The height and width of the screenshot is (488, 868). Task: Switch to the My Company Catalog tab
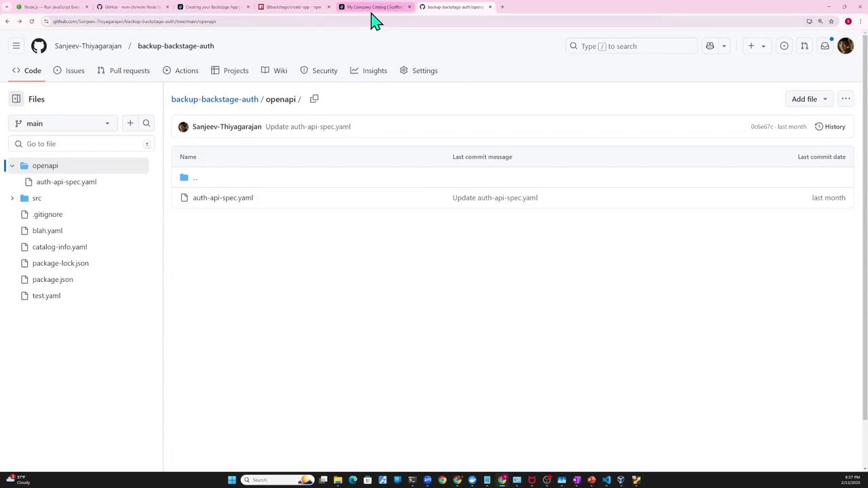(x=375, y=7)
